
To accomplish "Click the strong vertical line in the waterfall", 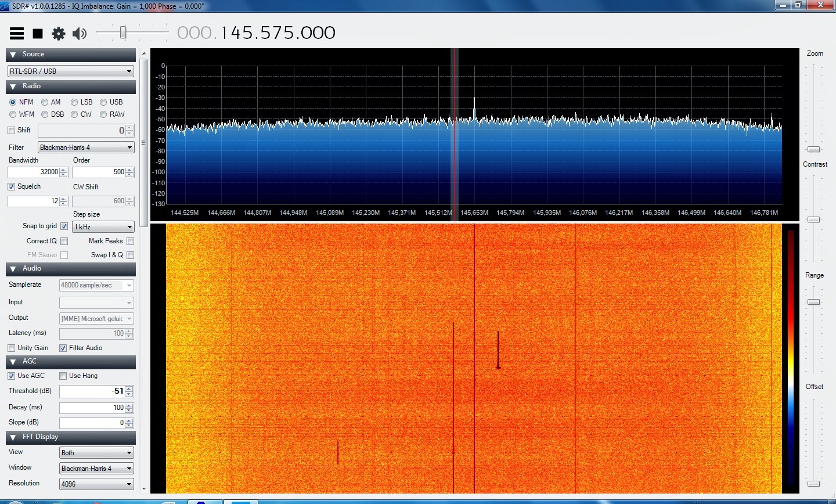I will [474, 358].
